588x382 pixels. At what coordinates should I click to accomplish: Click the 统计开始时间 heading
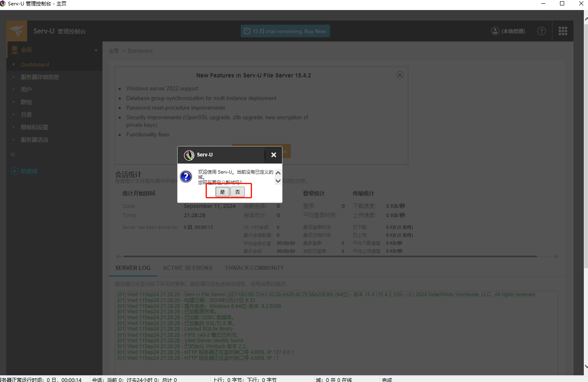coord(138,193)
